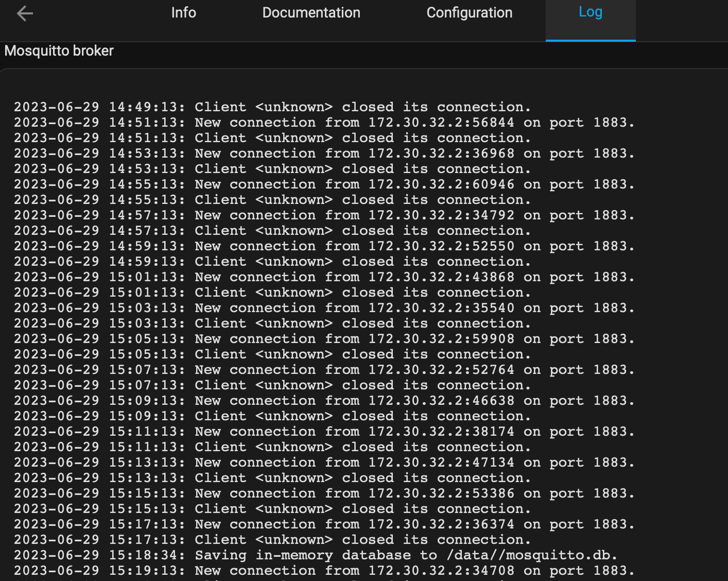Select the 14:59:13 client closed line
The image size is (728, 581).
pos(272,262)
